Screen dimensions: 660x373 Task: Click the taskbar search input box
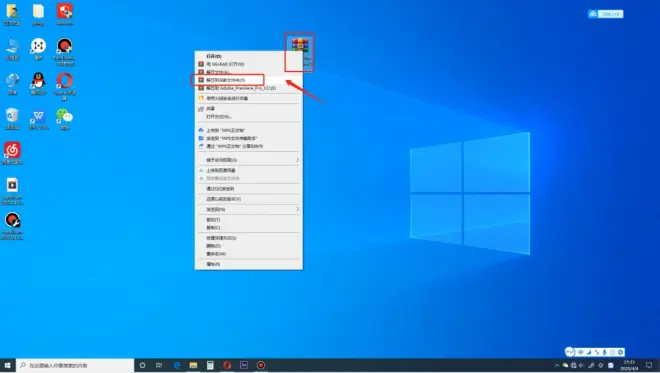(x=75, y=365)
